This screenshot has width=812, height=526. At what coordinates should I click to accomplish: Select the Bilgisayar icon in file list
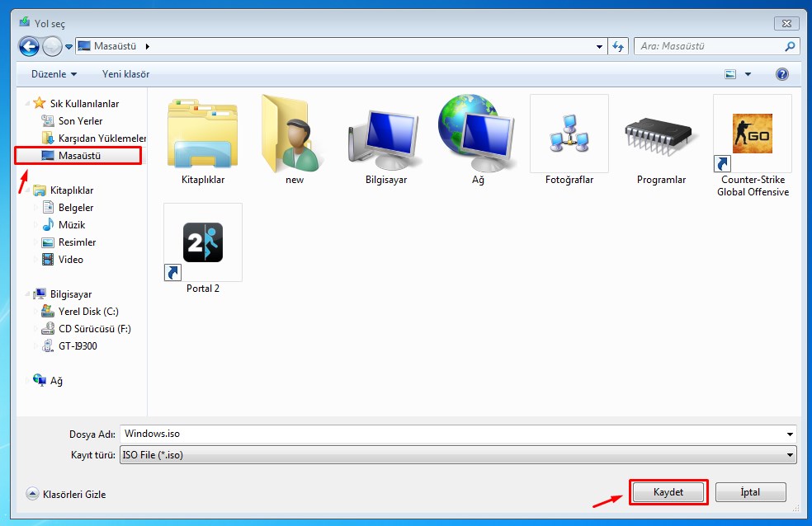pos(385,134)
